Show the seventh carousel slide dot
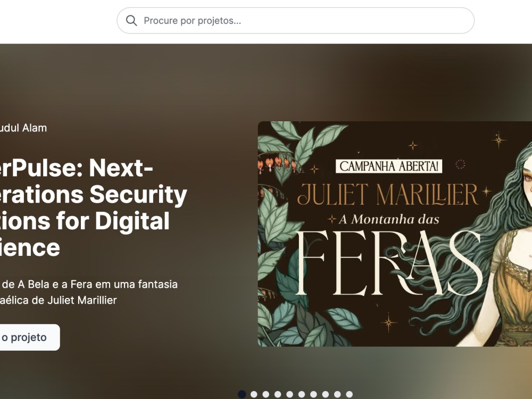The image size is (532, 399). 313,394
